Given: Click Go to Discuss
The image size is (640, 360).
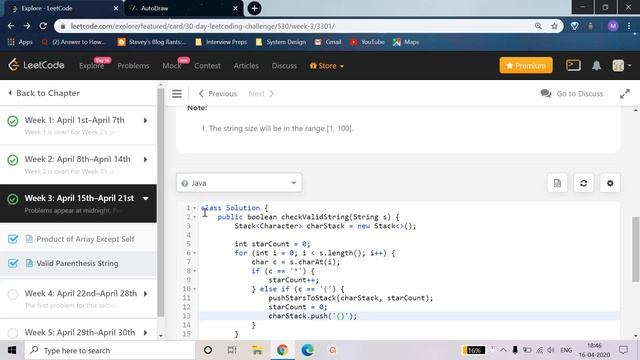Looking at the screenshot, I should pos(571,93).
